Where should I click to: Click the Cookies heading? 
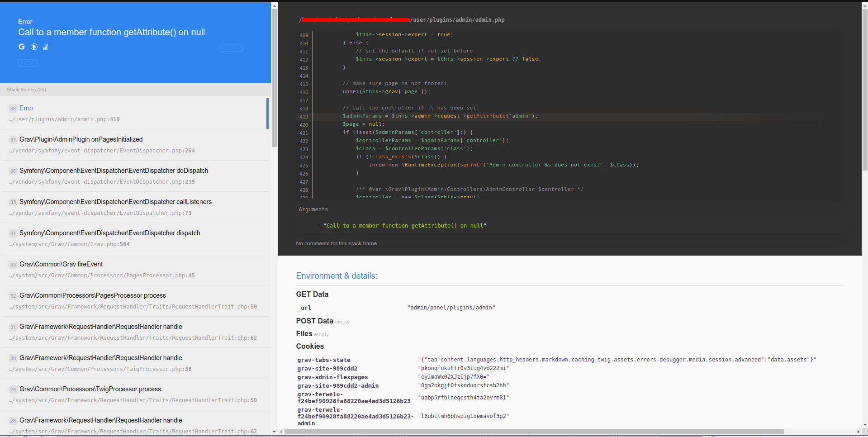click(310, 346)
